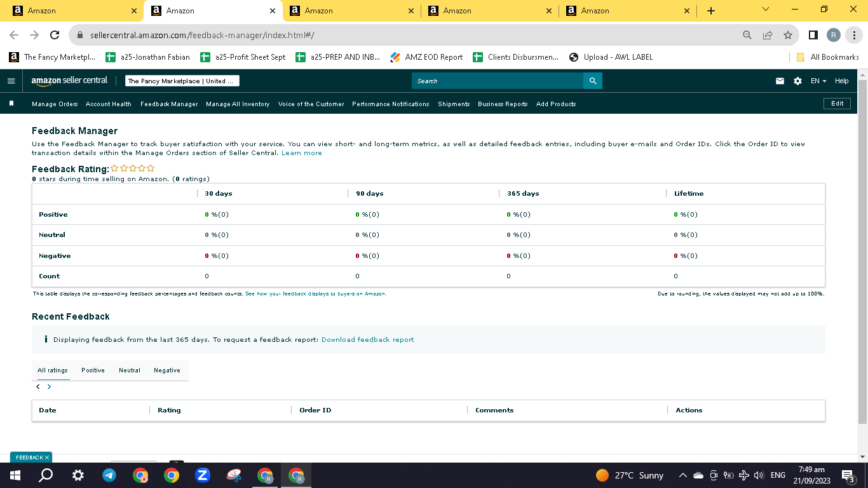
Task: Click the Amazon Seller Central logo
Action: (69, 81)
